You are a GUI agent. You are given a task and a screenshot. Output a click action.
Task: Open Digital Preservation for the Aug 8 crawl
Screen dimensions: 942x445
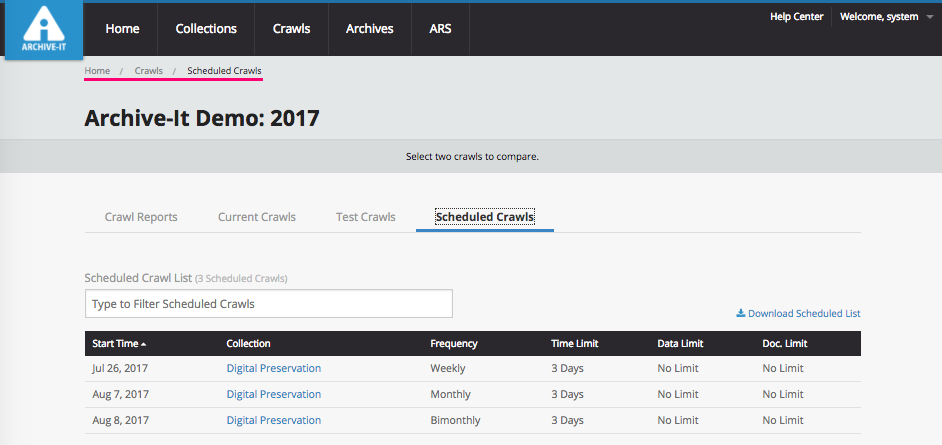pos(273,420)
